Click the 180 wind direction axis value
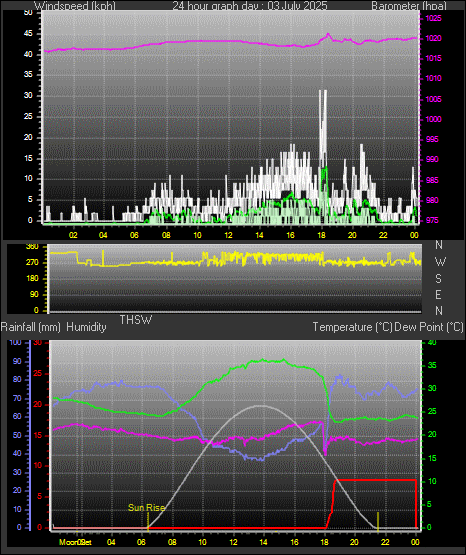The height and width of the screenshot is (555, 466). click(x=32, y=279)
